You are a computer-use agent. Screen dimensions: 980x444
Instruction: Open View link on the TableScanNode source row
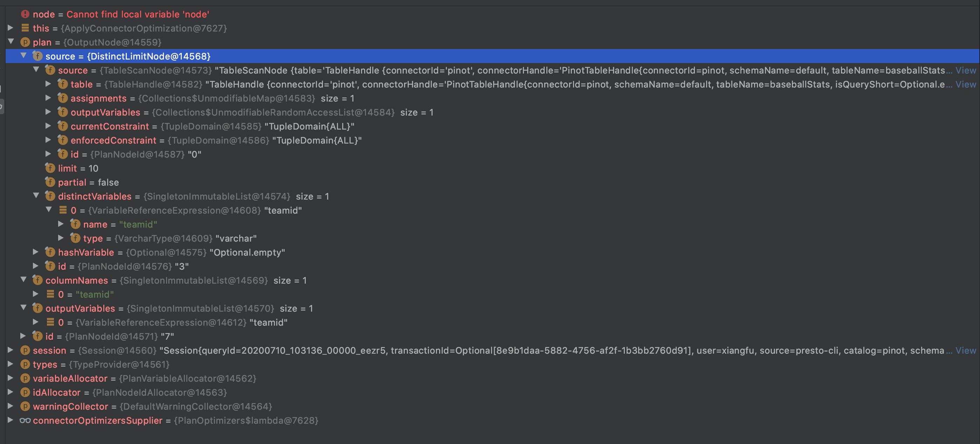coord(966,70)
